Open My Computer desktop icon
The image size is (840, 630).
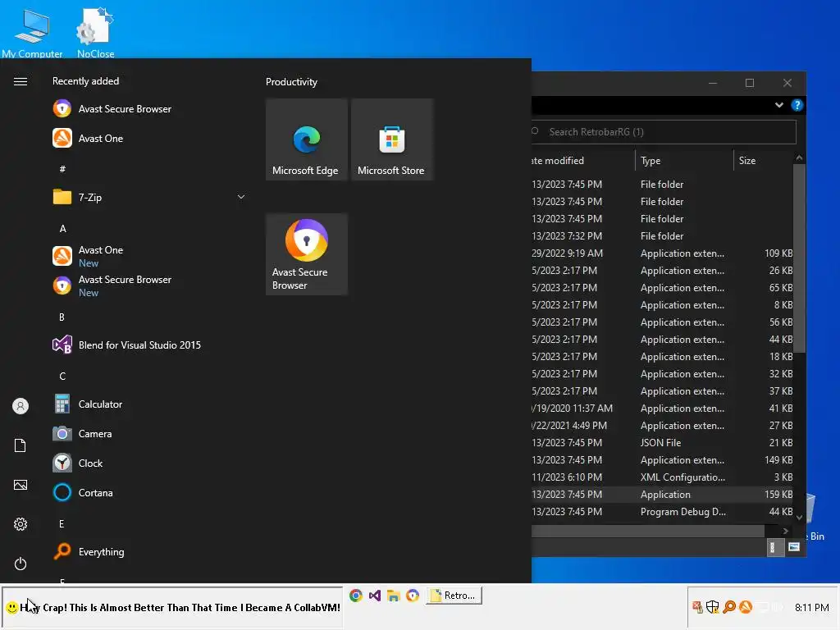tap(32, 33)
